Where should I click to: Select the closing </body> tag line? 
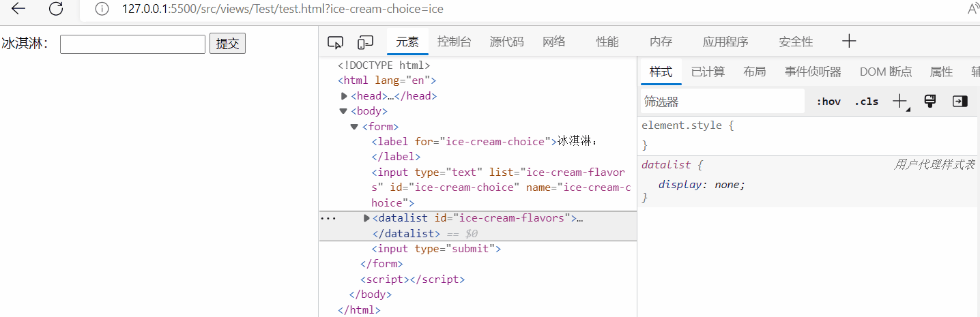click(x=371, y=295)
